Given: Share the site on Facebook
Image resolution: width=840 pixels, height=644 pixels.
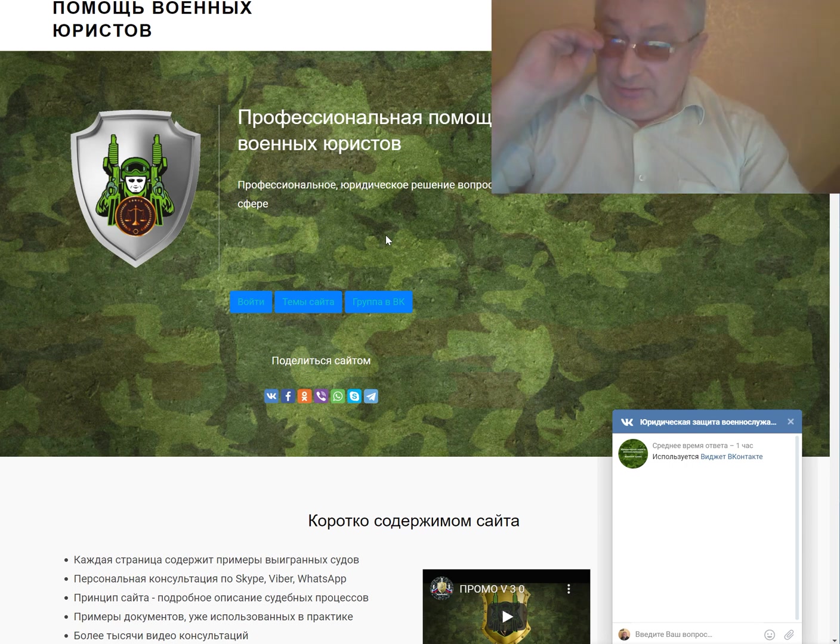Looking at the screenshot, I should click(x=288, y=397).
